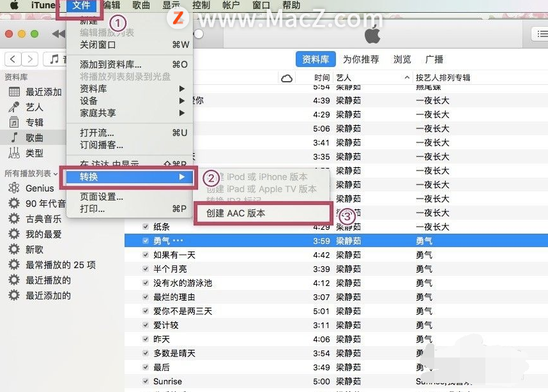This screenshot has width=548, height=392.
Task: Select the song row Sunrise
Action: [336, 381]
